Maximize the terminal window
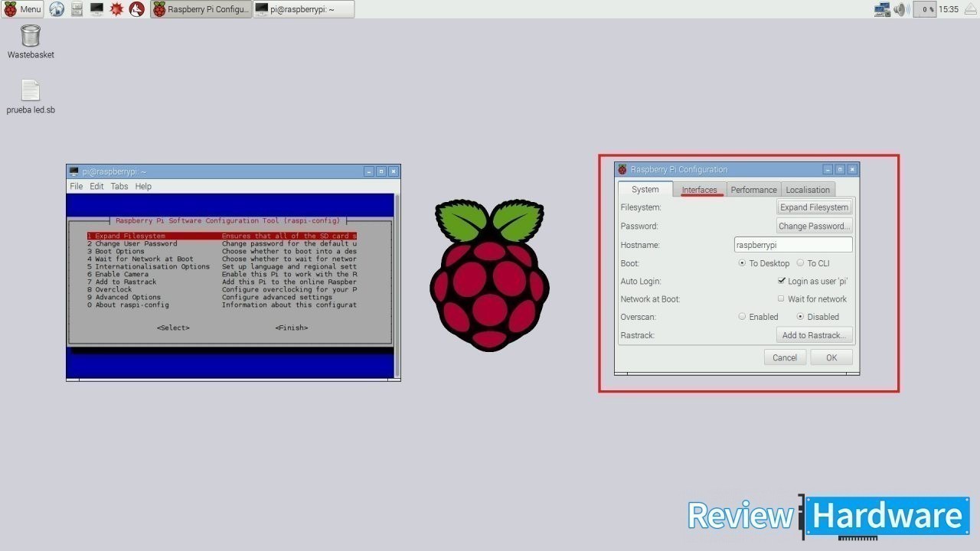The image size is (980, 551). click(x=381, y=171)
